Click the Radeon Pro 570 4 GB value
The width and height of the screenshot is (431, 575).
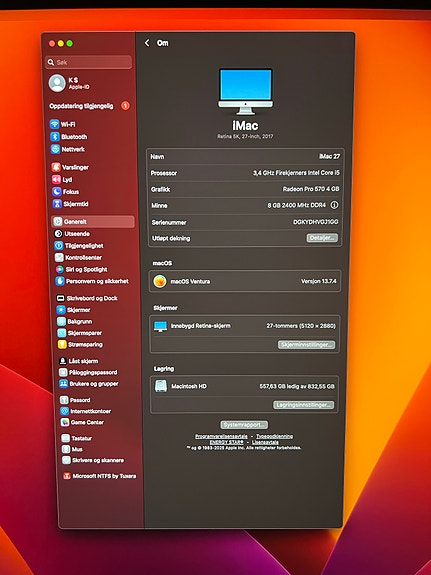pos(311,189)
